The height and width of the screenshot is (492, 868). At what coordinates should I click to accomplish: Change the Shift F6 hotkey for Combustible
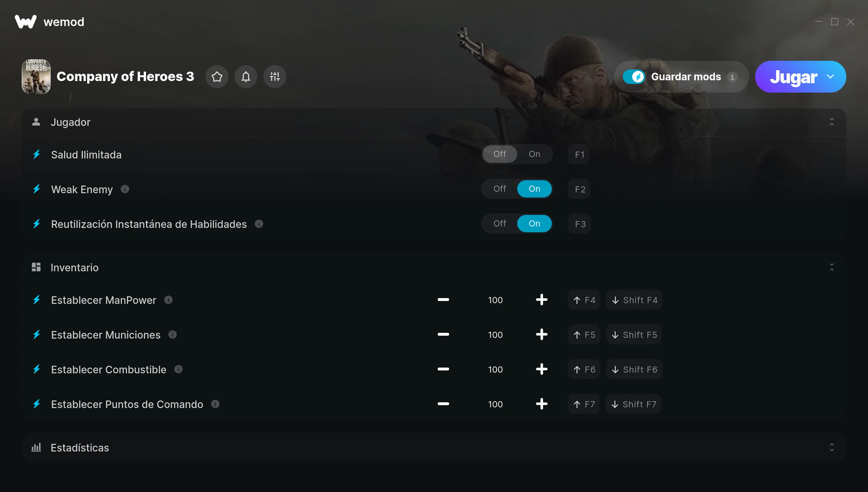pos(634,369)
